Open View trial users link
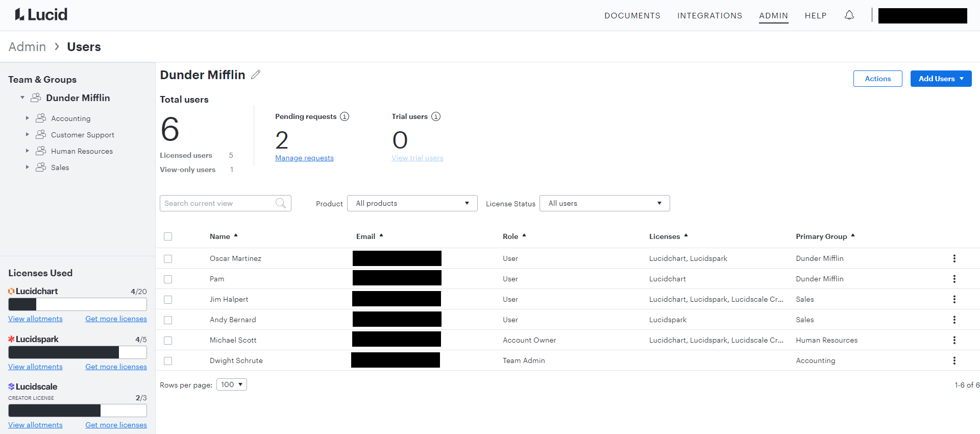 (418, 158)
